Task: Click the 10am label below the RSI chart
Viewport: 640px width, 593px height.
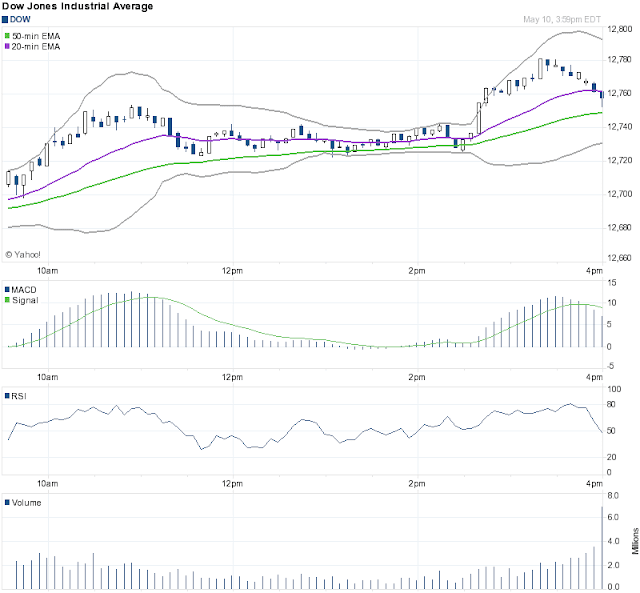Action: click(x=48, y=484)
